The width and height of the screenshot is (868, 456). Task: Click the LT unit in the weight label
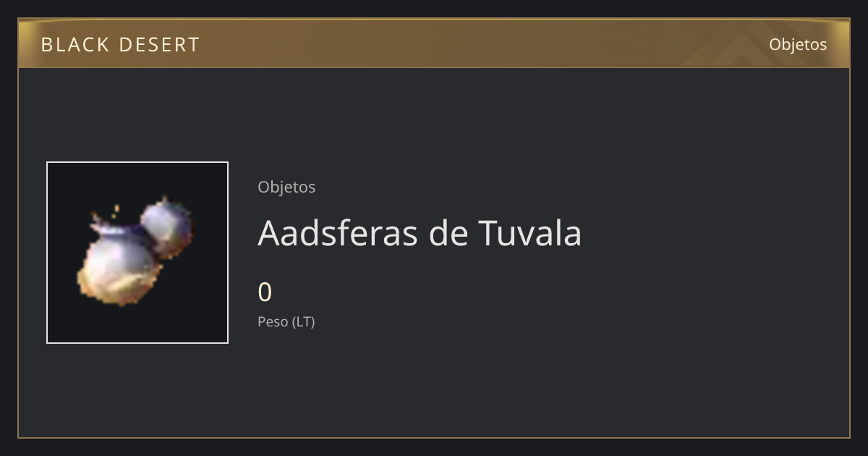point(303,322)
